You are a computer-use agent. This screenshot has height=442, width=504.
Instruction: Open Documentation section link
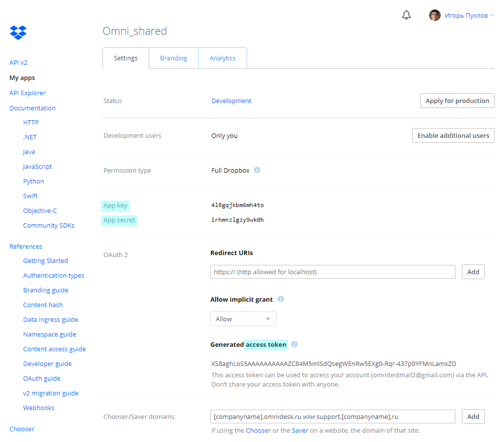[x=32, y=108]
